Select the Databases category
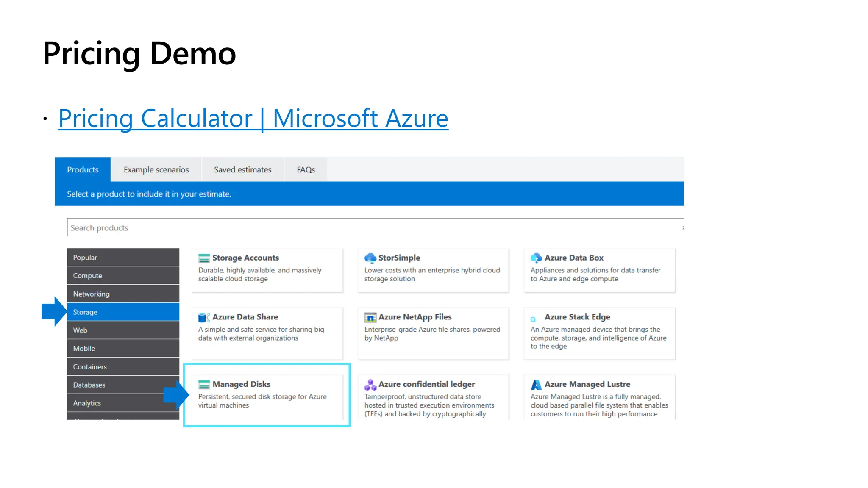 tap(123, 385)
